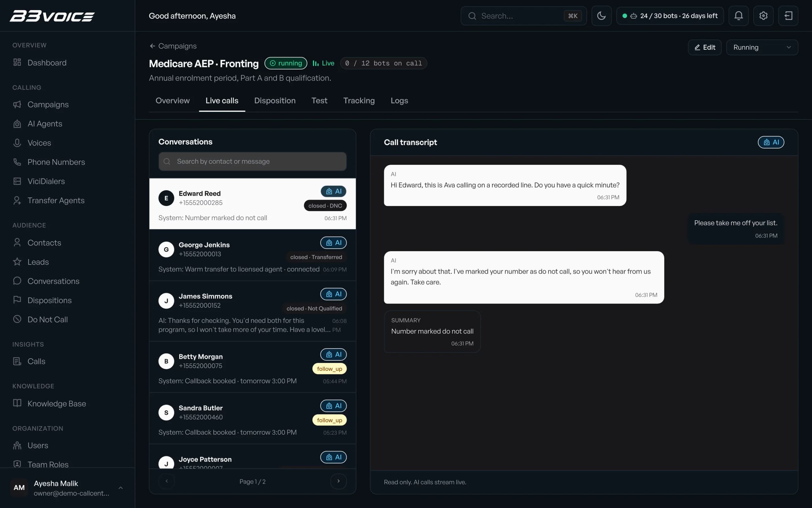Select James Simmons conversation
The width and height of the screenshot is (812, 508).
(x=252, y=311)
